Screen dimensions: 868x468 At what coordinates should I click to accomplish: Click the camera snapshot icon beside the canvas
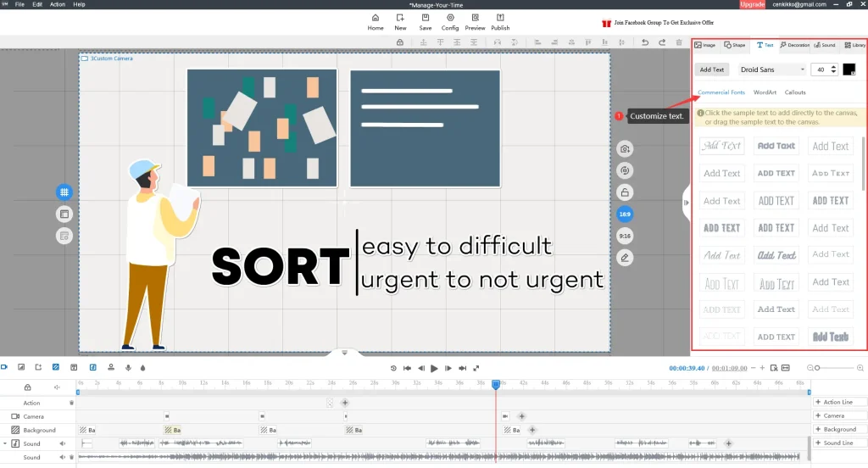(625, 148)
